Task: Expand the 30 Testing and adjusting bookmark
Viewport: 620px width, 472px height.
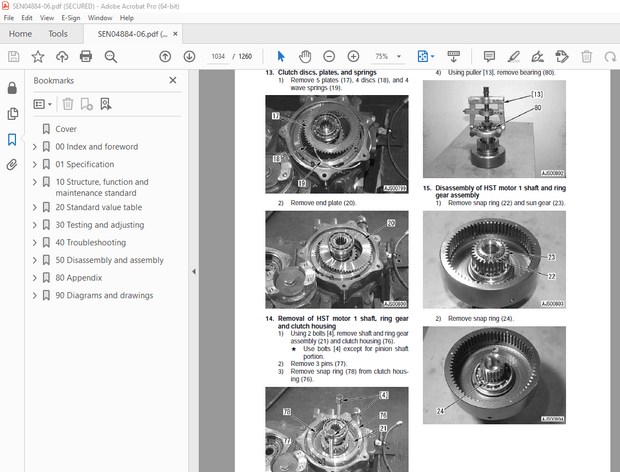Action: (35, 225)
